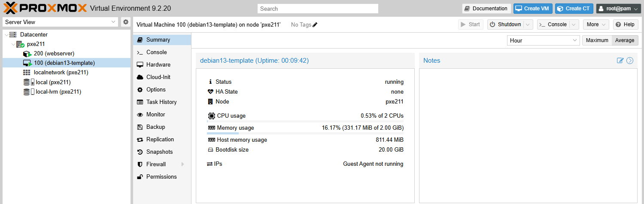This screenshot has height=204, width=644.
Task: Click the Status value 'running'
Action: [x=394, y=82]
